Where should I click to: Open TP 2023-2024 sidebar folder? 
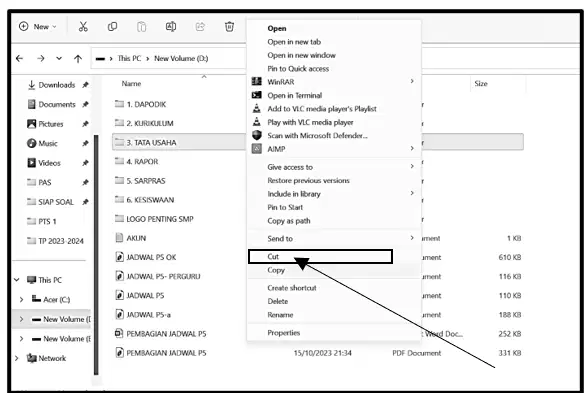tap(55, 241)
